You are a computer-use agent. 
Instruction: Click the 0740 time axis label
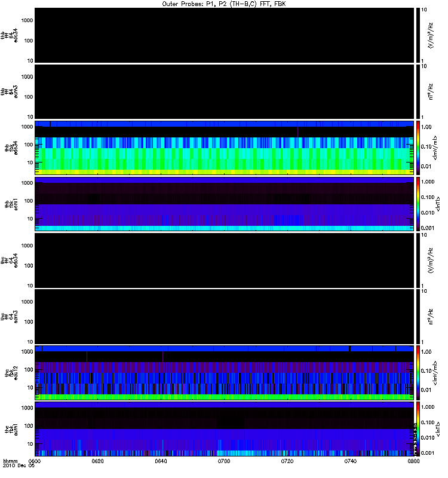[351, 461]
